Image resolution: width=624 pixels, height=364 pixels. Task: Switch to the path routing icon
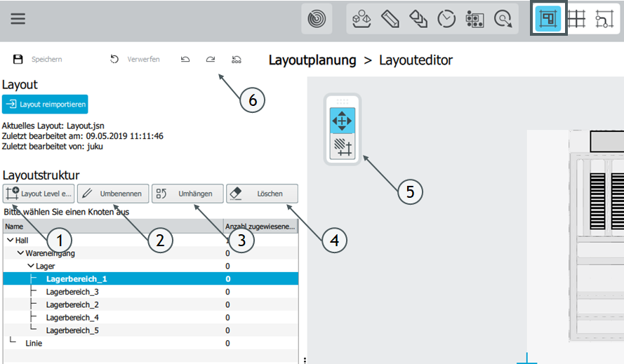[x=604, y=19]
